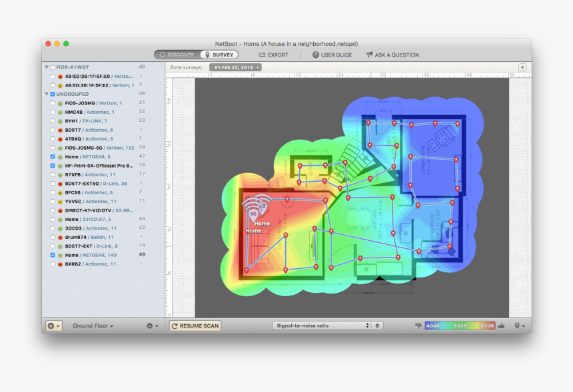Click the gear beside the Signal-to-noise ratio selector
The width and height of the screenshot is (573, 392).
pos(377,325)
